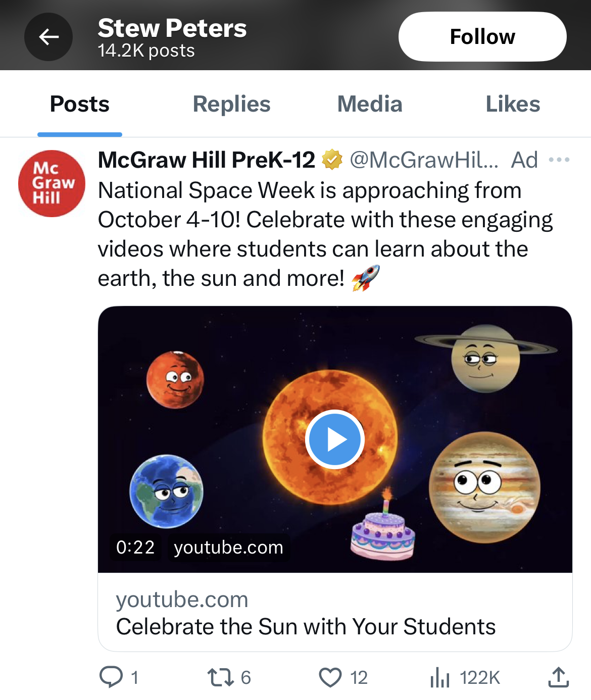591x700 pixels.
Task: Open the Media tab
Action: (x=369, y=104)
